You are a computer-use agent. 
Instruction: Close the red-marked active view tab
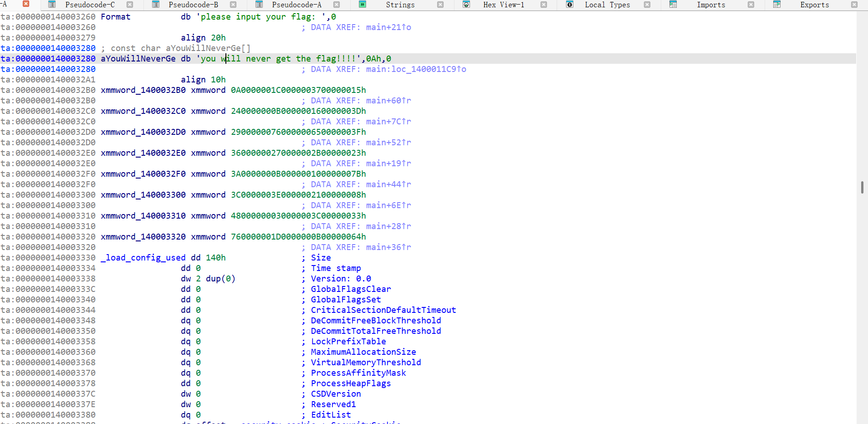tap(26, 4)
